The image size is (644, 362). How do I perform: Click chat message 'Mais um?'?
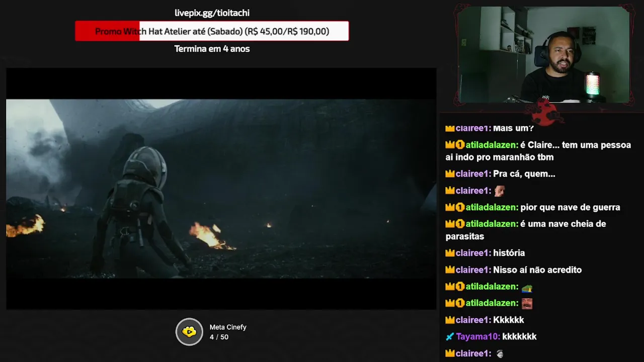(x=513, y=128)
